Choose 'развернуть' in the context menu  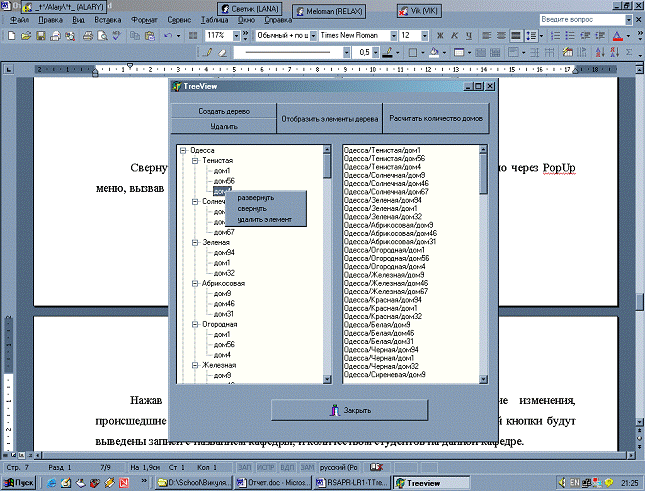click(256, 197)
